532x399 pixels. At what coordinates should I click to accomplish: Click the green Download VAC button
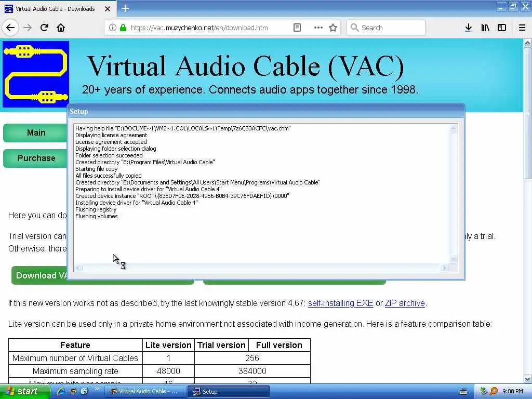(x=39, y=275)
